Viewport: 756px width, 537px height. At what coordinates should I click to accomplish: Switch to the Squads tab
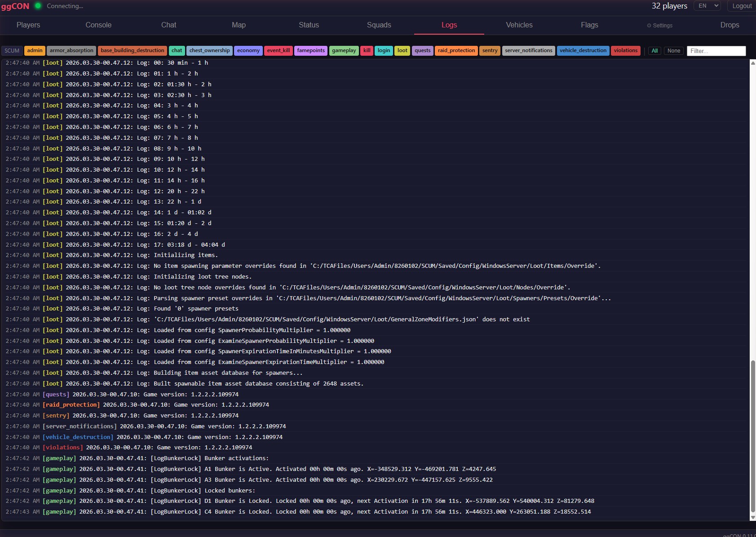pos(379,25)
